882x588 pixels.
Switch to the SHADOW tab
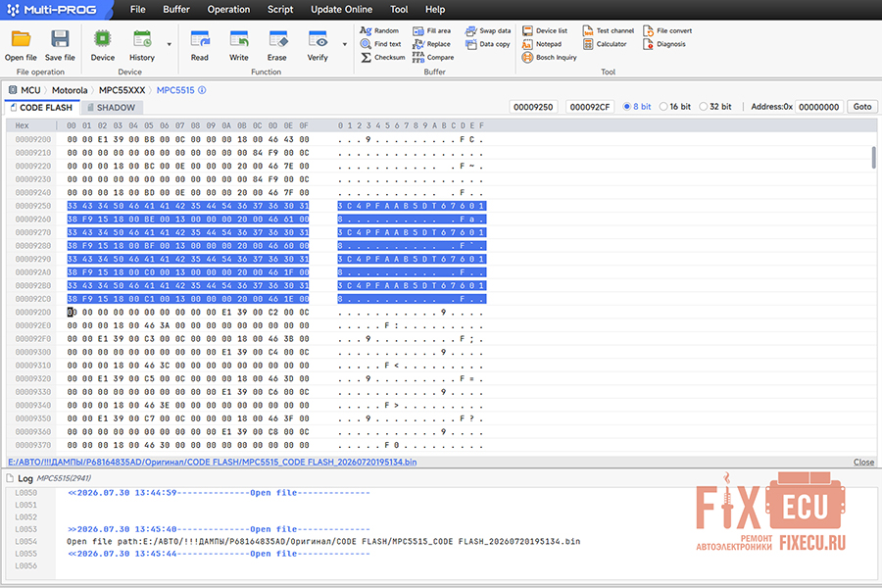click(112, 108)
